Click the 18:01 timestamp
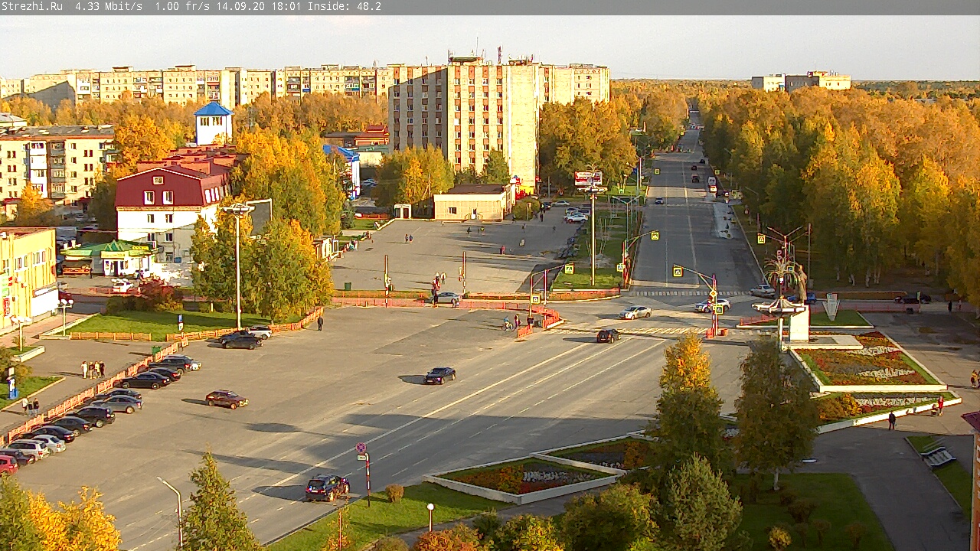This screenshot has height=551, width=980. (286, 6)
